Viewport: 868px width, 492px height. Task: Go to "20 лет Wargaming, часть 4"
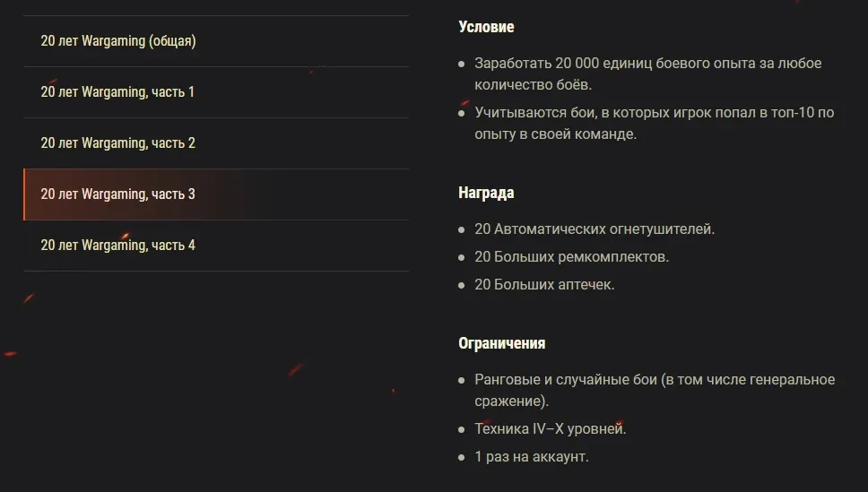117,246
